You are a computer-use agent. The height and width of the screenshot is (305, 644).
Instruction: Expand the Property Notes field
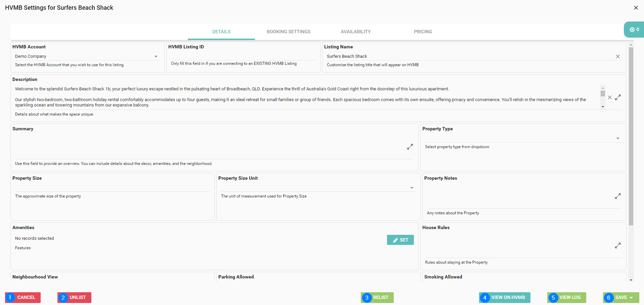(617, 196)
